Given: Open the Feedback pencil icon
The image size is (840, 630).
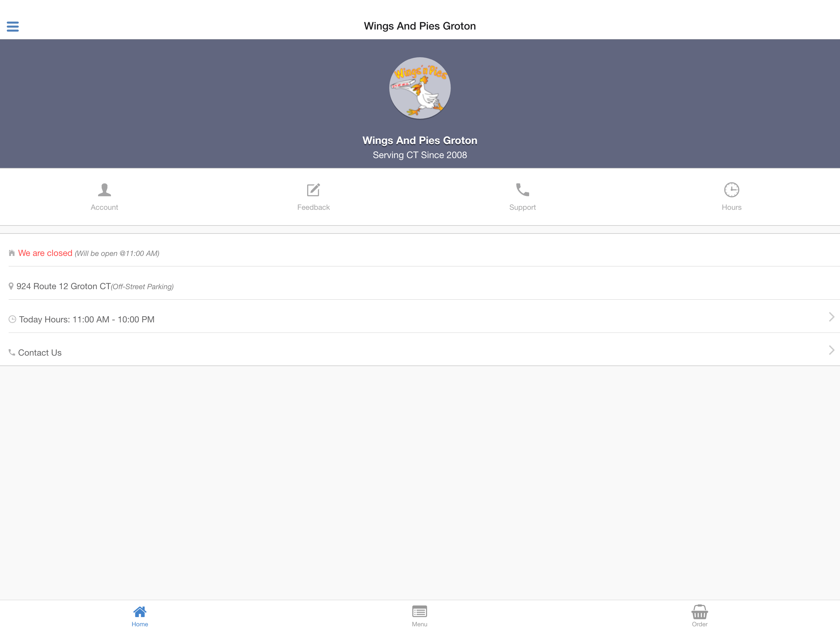Looking at the screenshot, I should 313,189.
